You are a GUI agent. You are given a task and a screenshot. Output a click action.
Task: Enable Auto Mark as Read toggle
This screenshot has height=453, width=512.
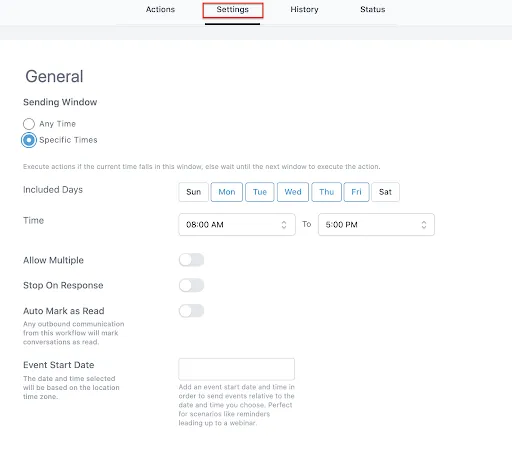pos(191,311)
